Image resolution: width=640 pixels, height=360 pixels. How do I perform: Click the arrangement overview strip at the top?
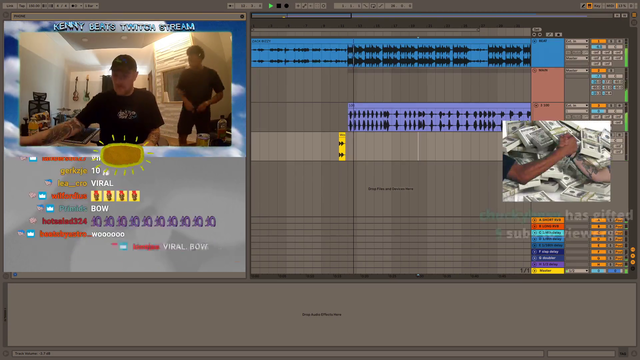coord(433,16)
